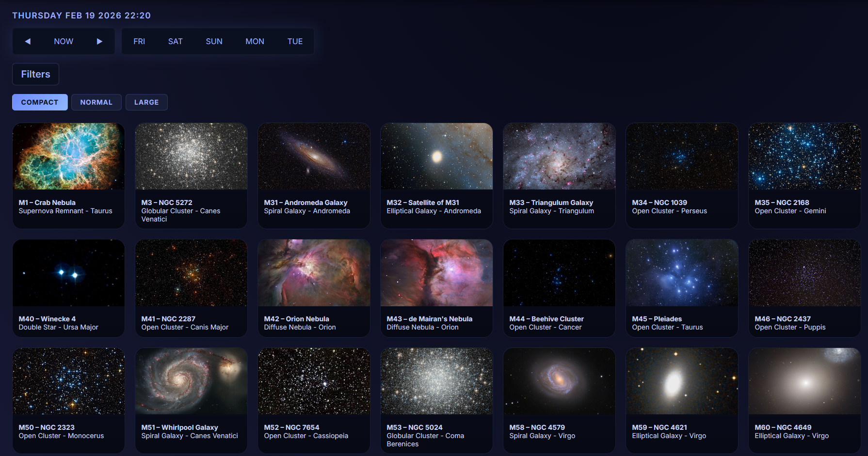Switch to NORMAL card size
868x456 pixels.
pos(96,102)
